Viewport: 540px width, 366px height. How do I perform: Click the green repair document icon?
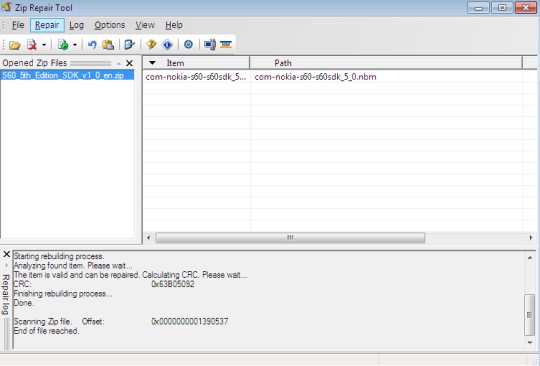[x=63, y=45]
